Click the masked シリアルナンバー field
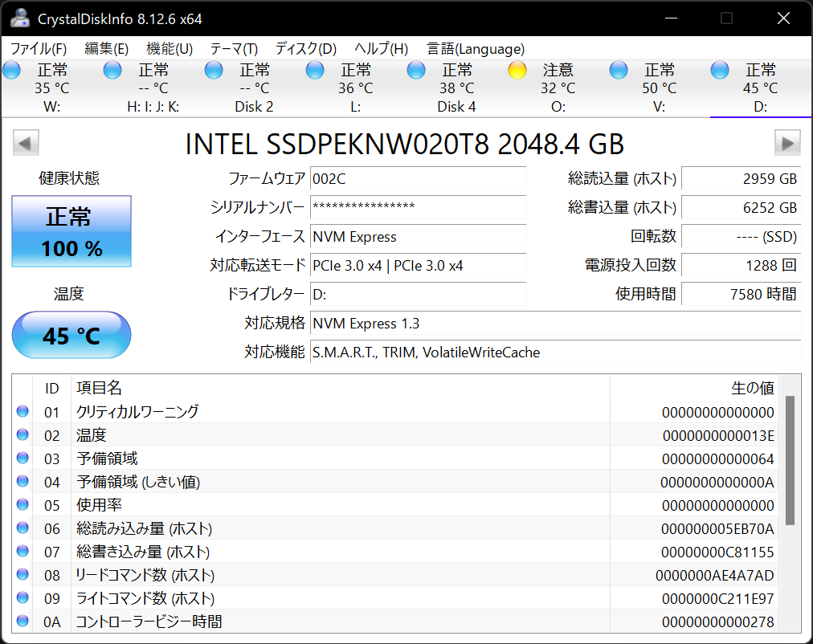 (x=418, y=209)
